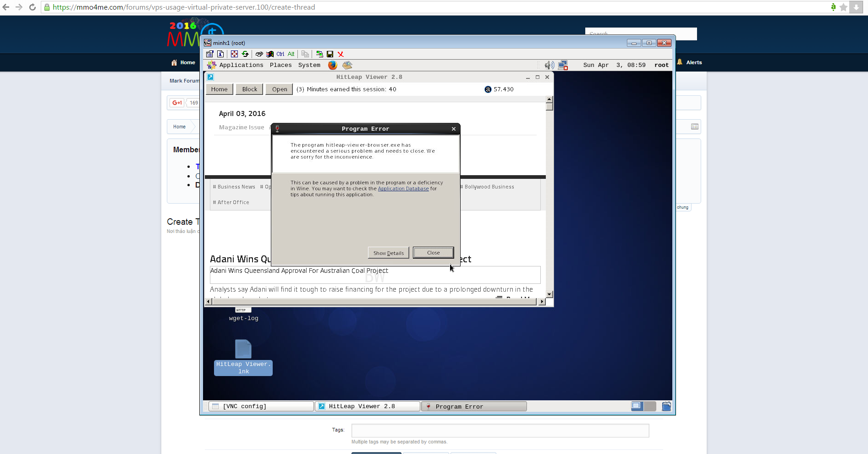868x454 pixels.
Task: Click the browser address bar URL
Action: click(184, 7)
